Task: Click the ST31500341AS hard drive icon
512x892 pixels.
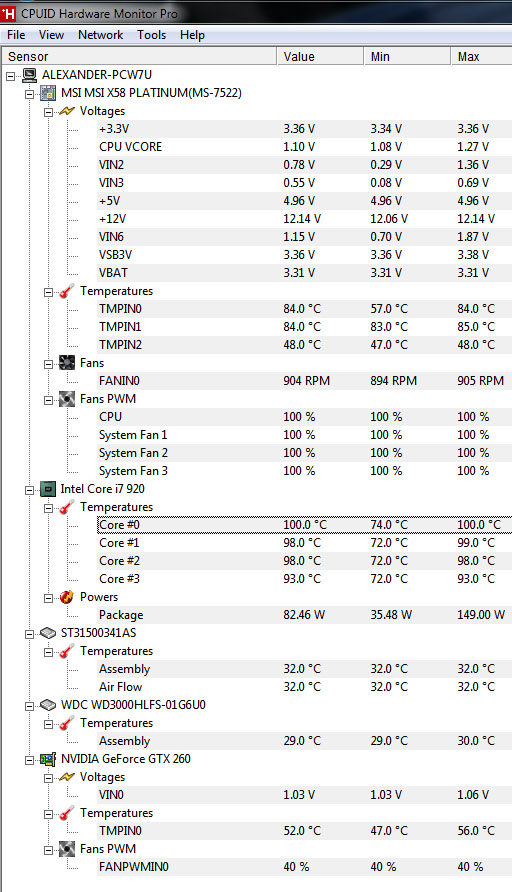Action: pos(48,633)
